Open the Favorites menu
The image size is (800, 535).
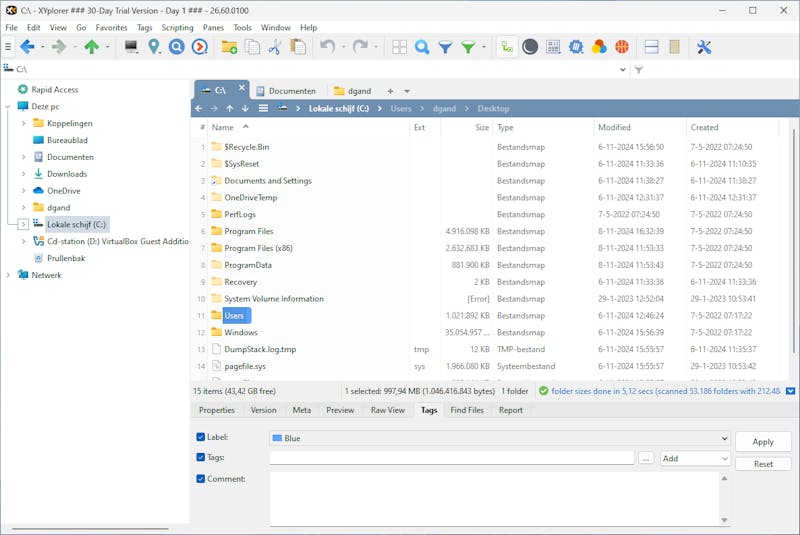pos(111,28)
